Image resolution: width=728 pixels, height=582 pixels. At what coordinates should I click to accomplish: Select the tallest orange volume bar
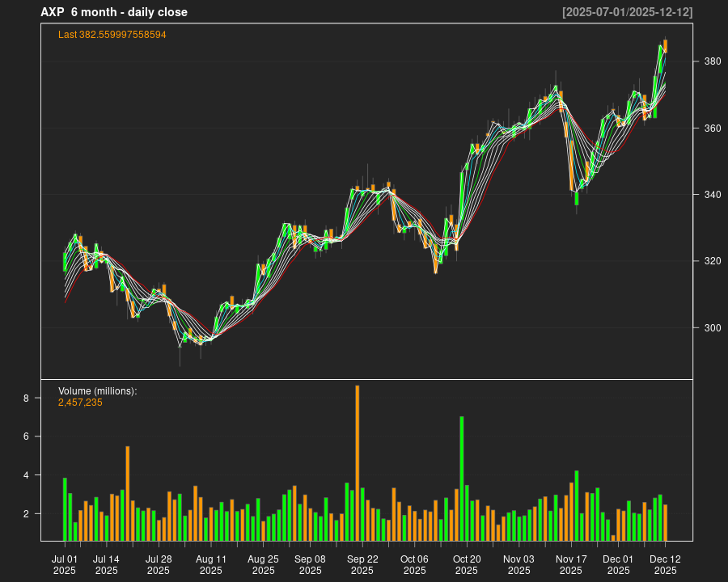pyautogui.click(x=357, y=462)
